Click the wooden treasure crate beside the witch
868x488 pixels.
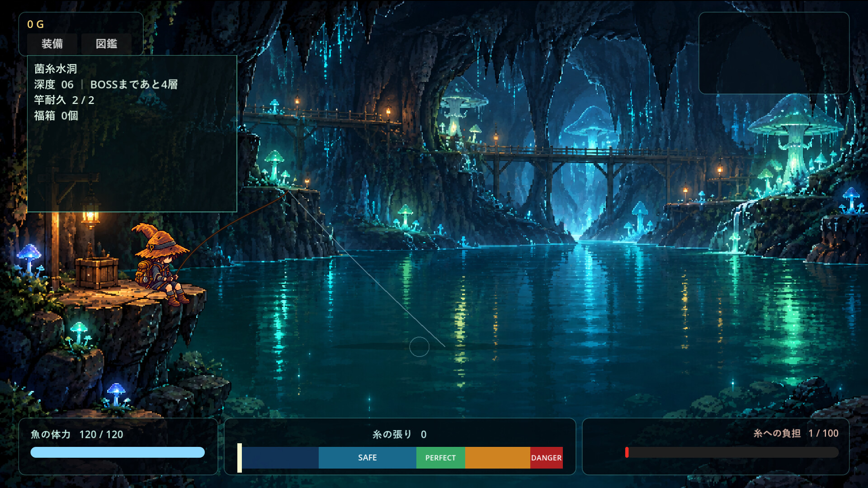97,272
